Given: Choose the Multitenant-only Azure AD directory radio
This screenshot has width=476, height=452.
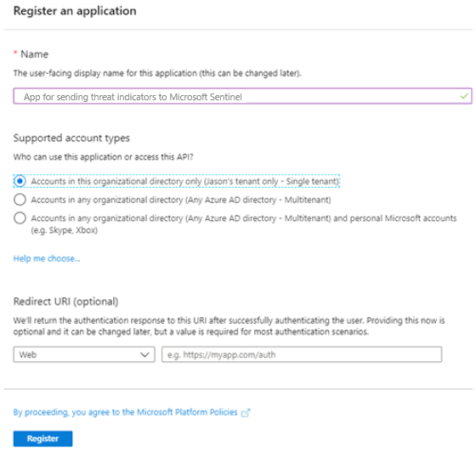Looking at the screenshot, I should (20, 200).
